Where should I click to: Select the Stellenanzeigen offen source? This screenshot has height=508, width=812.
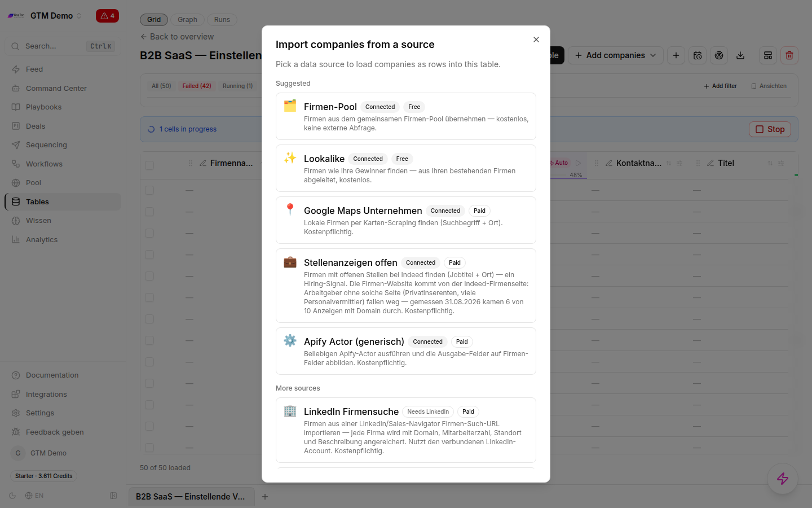tap(406, 286)
